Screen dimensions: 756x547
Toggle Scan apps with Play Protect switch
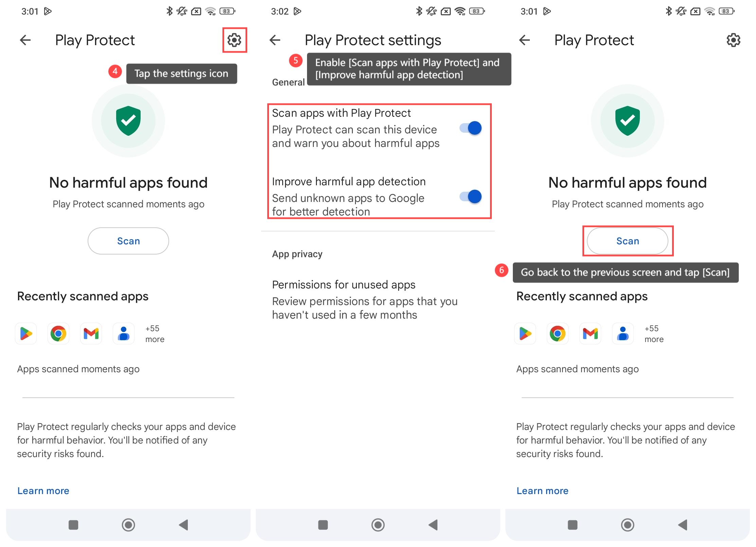point(471,128)
